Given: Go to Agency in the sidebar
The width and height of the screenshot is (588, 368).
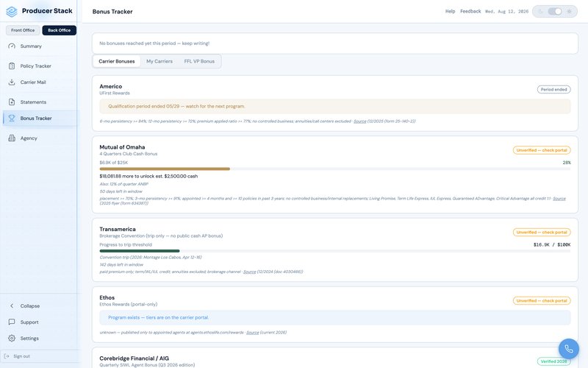Looking at the screenshot, I should coord(29,138).
